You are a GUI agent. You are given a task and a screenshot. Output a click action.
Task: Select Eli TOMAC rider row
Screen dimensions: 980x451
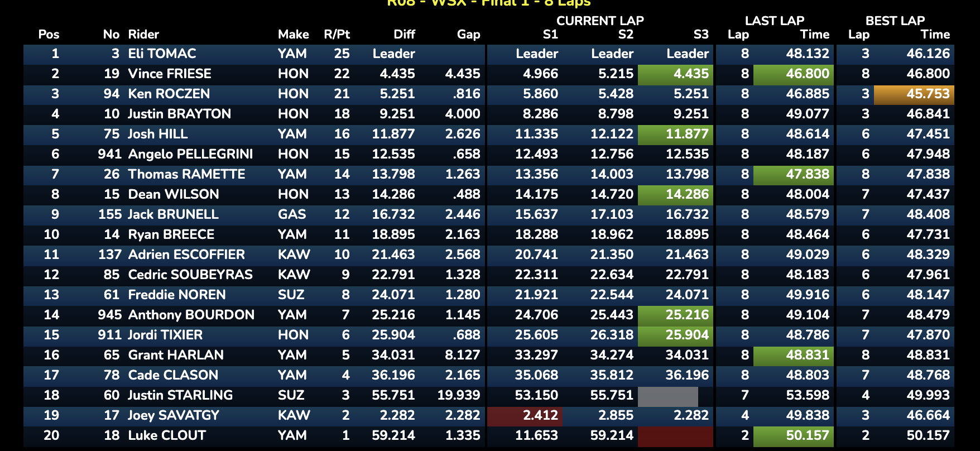(489, 54)
